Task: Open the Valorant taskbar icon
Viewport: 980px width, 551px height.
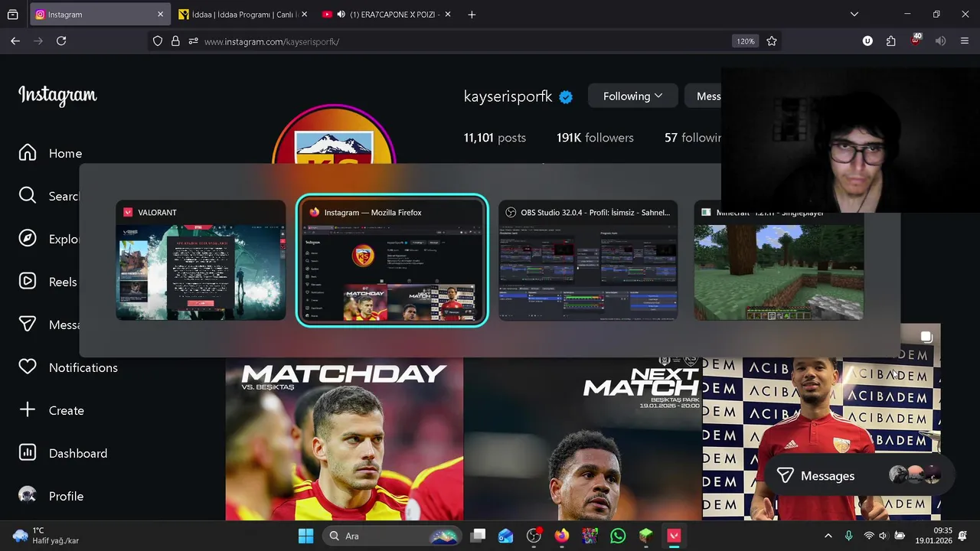Action: 674,536
